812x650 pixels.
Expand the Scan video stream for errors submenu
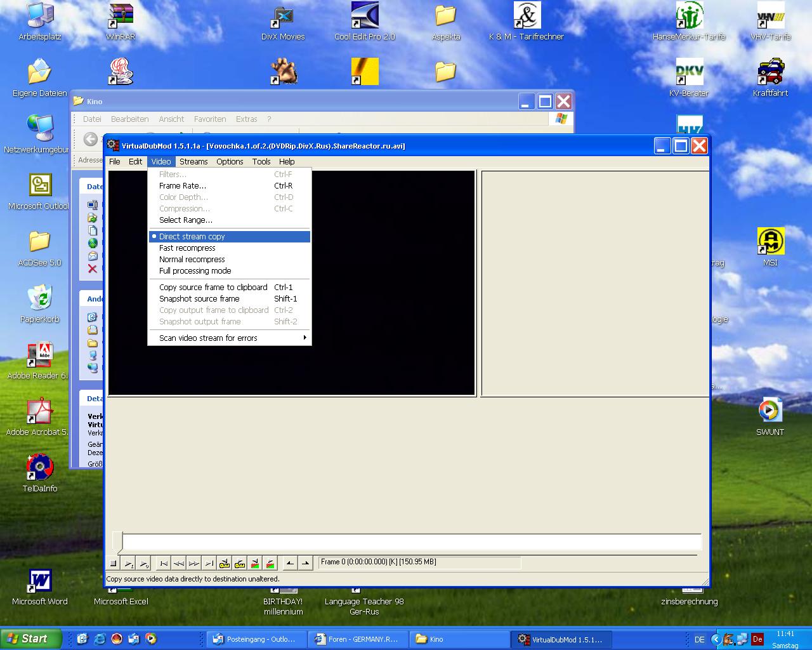[230, 338]
